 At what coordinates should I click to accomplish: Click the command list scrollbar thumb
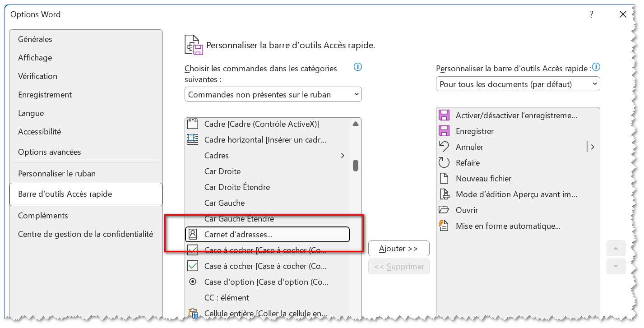tap(356, 166)
